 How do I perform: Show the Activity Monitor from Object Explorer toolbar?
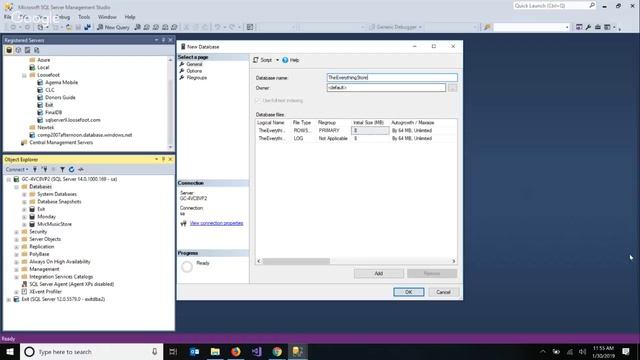(x=81, y=169)
